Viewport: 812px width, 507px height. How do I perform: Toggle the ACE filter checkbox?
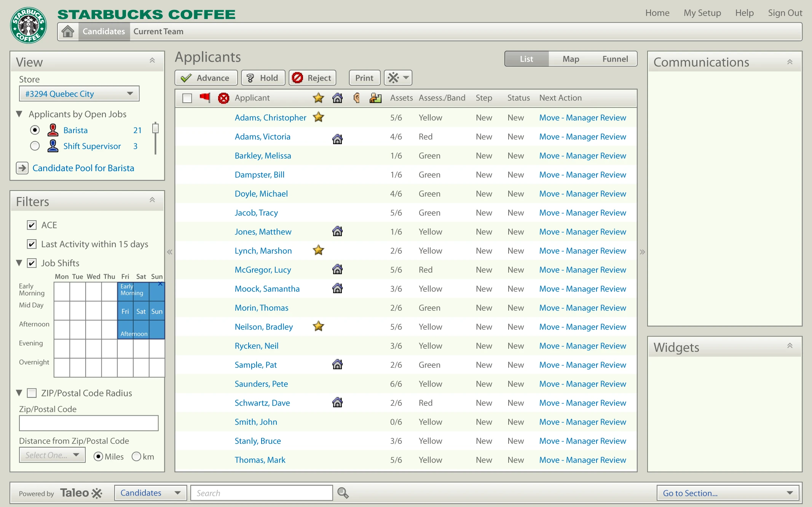click(32, 225)
